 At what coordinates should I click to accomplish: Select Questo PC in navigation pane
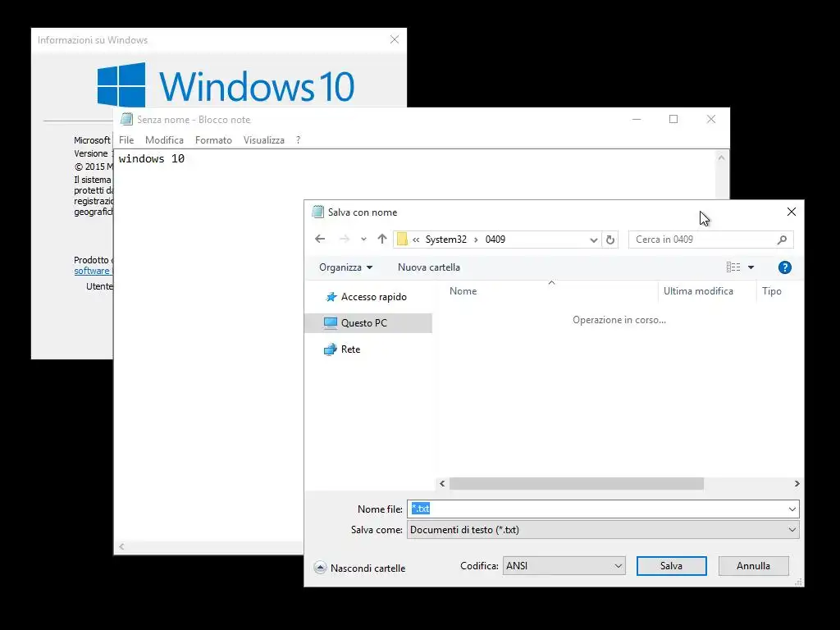click(x=368, y=323)
